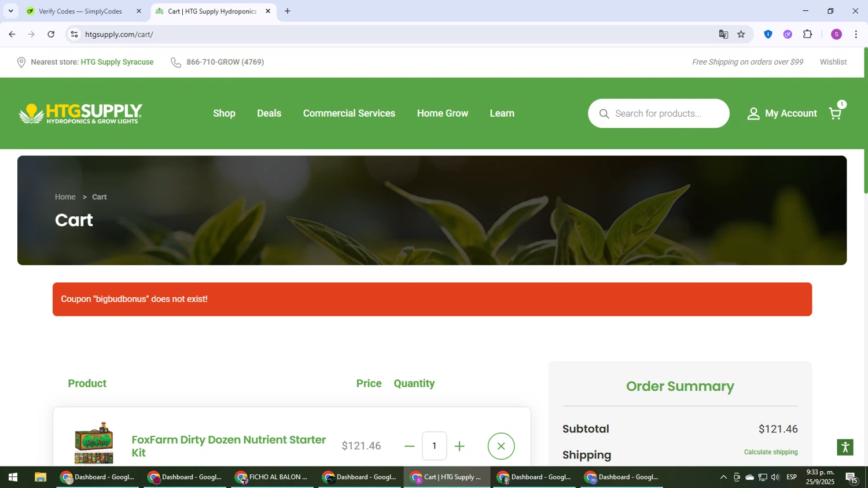Click the page vertical scrollbar
This screenshot has width=868, height=488.
click(x=866, y=121)
